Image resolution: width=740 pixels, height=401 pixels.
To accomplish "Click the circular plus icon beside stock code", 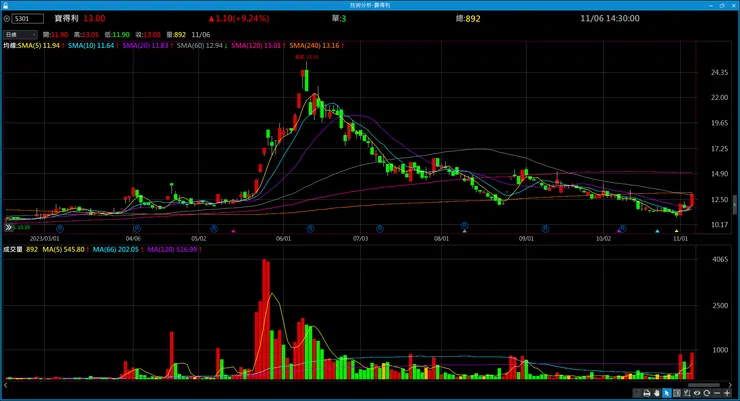I will click(x=7, y=19).
